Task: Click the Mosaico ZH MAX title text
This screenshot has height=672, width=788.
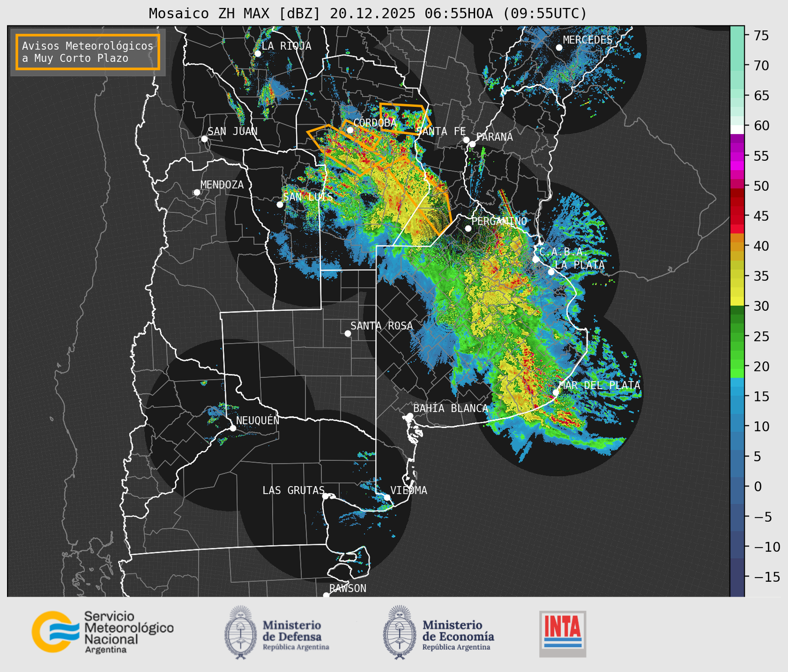Action: (x=368, y=13)
